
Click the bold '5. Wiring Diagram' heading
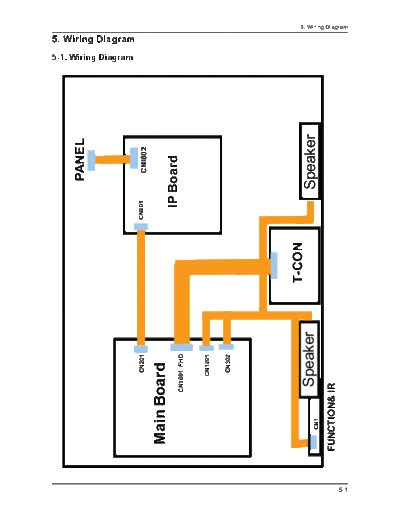tap(93, 39)
